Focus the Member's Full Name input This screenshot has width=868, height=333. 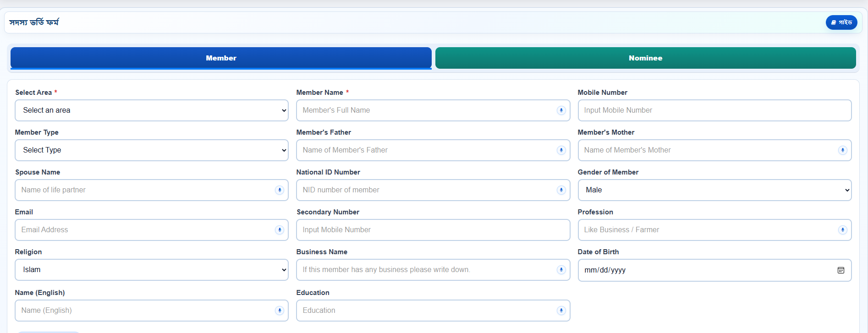tap(433, 110)
